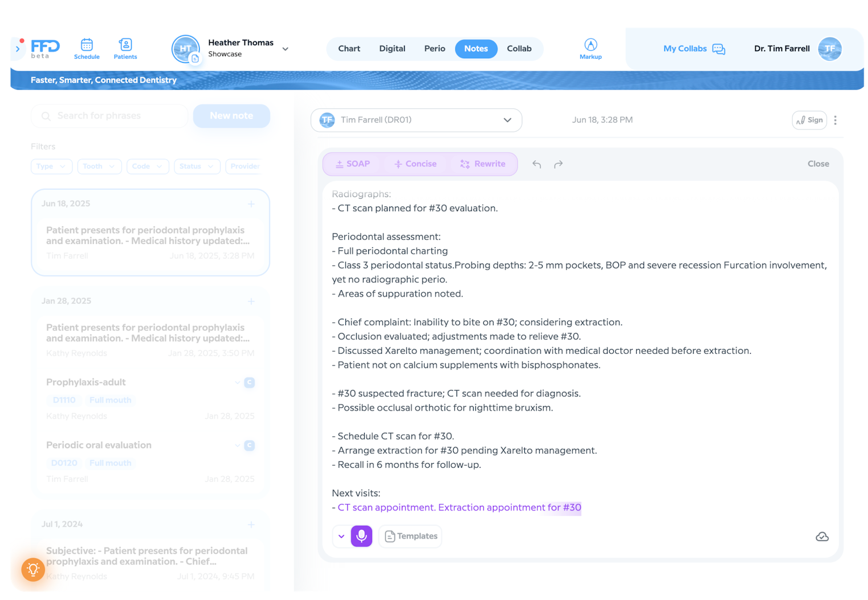The image size is (868, 600).
Task: Start voice dictation with the microphone
Action: coord(361,537)
